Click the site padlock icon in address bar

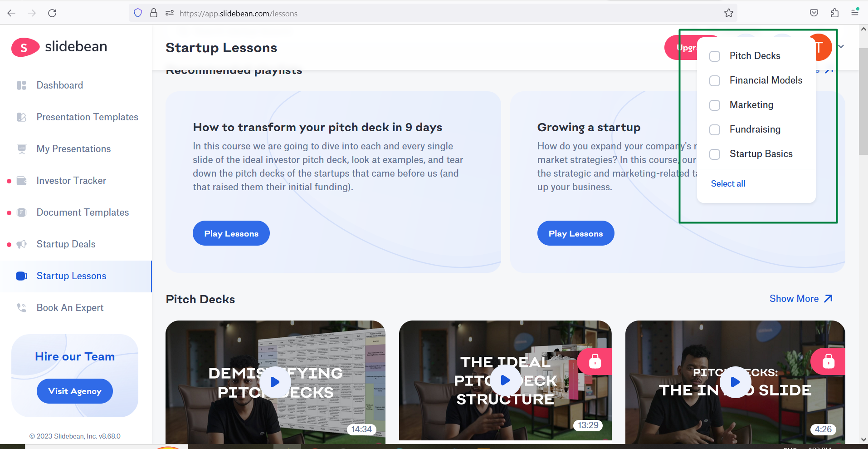pyautogui.click(x=154, y=13)
